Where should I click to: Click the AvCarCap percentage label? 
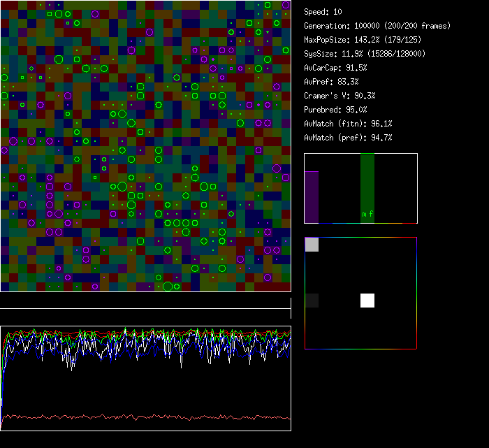[x=335, y=68]
